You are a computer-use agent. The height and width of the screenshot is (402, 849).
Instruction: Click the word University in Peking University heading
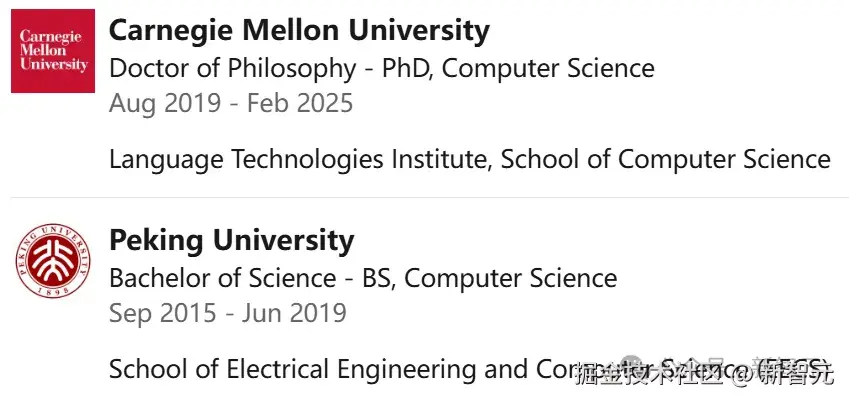pos(283,241)
